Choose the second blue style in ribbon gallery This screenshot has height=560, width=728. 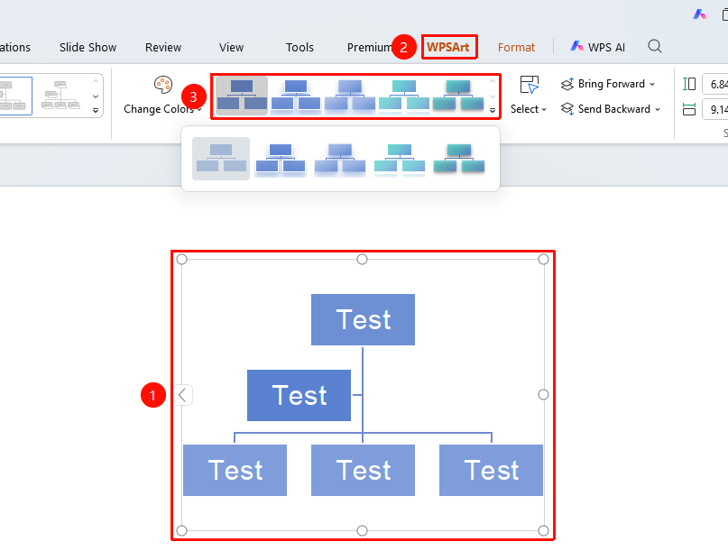[x=296, y=96]
